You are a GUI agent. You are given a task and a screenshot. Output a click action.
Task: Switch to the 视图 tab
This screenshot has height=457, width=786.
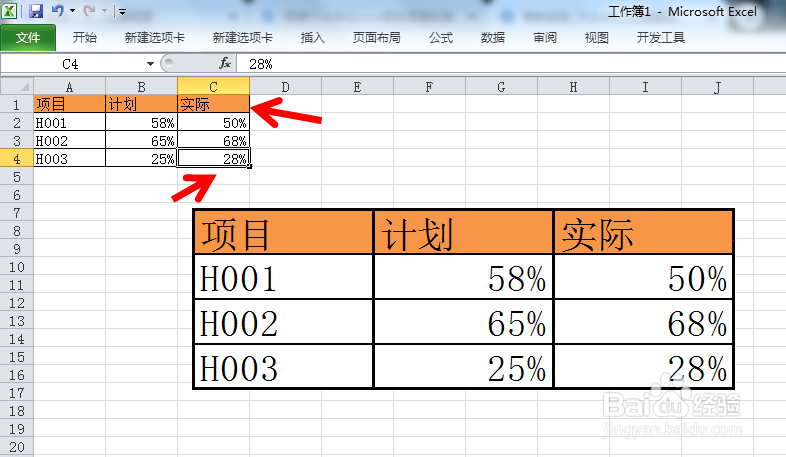click(597, 38)
